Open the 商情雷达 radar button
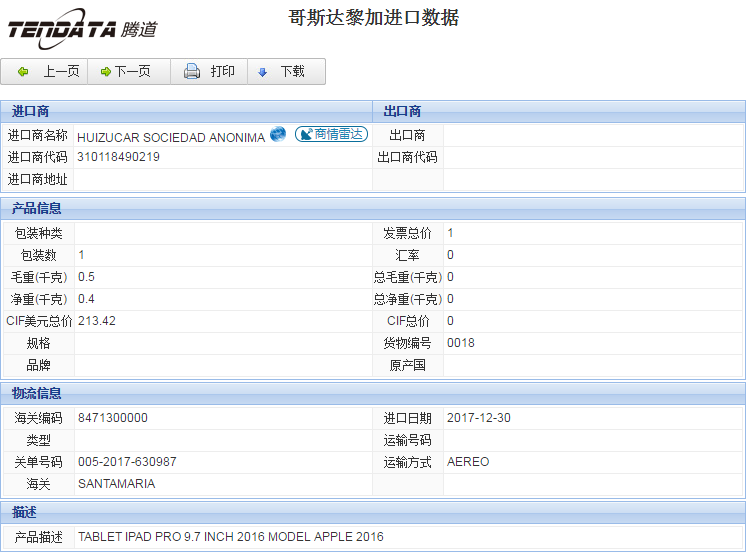The image size is (746, 558). click(331, 135)
